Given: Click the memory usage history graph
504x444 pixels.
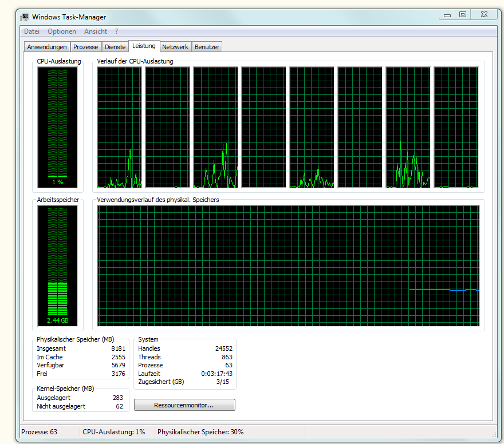Looking at the screenshot, I should tap(288, 266).
